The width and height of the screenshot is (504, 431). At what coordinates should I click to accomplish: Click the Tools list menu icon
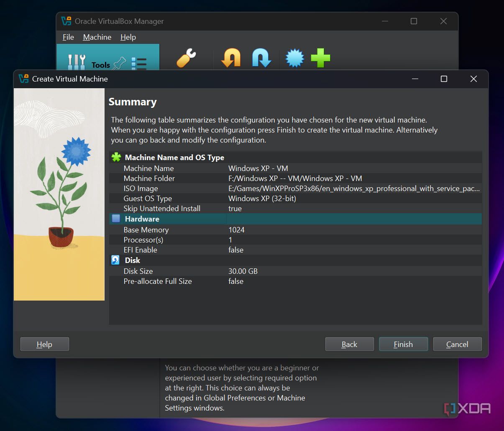[x=139, y=64]
